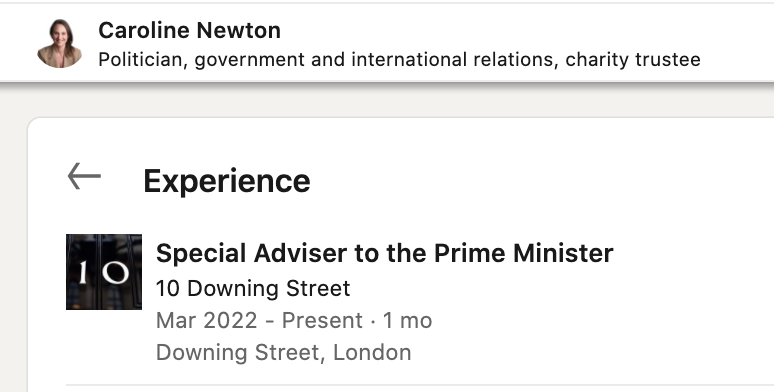
Task: Click the Special Adviser to the Prime Minister title
Action: click(385, 253)
